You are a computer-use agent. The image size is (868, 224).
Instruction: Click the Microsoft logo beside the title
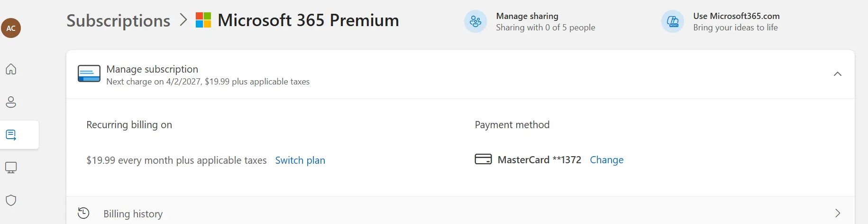point(203,20)
